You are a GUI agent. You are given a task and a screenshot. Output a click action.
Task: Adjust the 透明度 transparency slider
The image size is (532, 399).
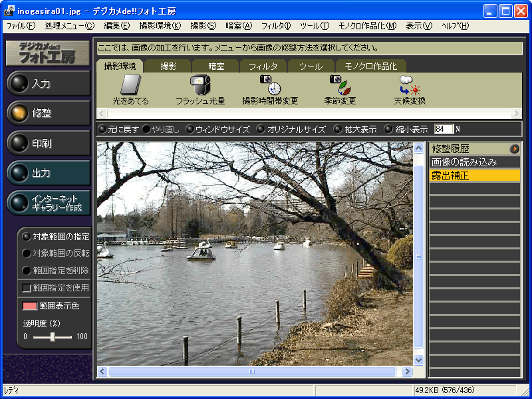[x=53, y=337]
